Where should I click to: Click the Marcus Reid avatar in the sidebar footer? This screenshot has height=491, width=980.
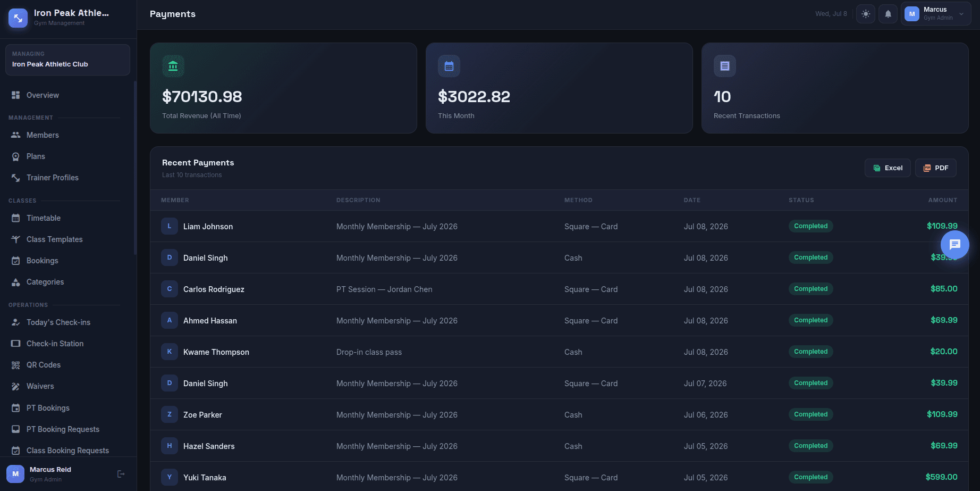(15, 474)
